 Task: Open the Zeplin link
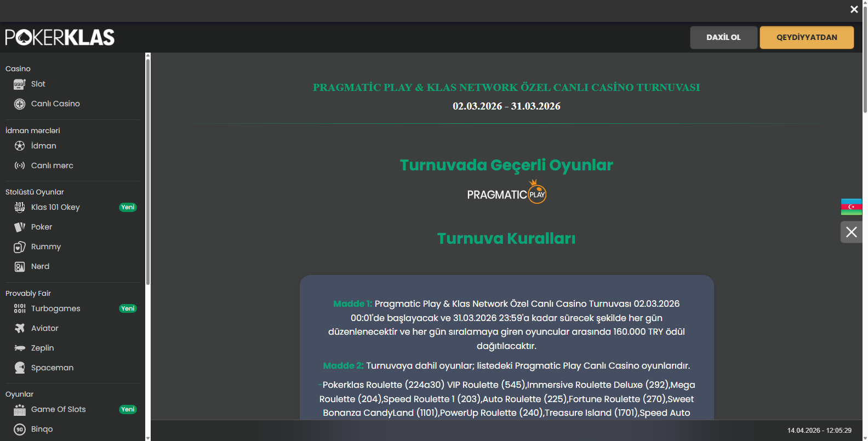[42, 348]
